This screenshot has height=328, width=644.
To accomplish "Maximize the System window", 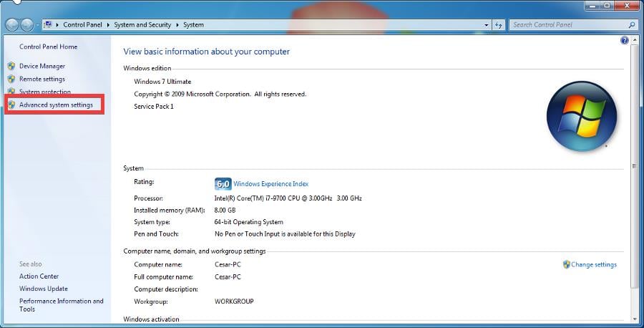I will coord(608,5).
